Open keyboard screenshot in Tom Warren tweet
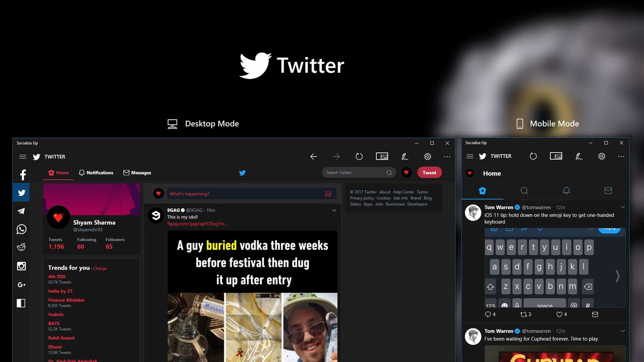Viewport: 644px width, 362px height. click(555, 267)
